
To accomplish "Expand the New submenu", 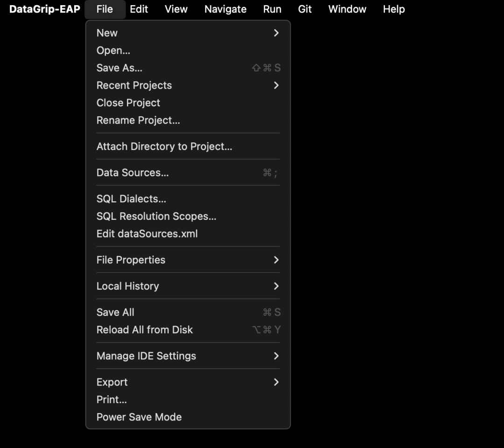I will coord(188,33).
